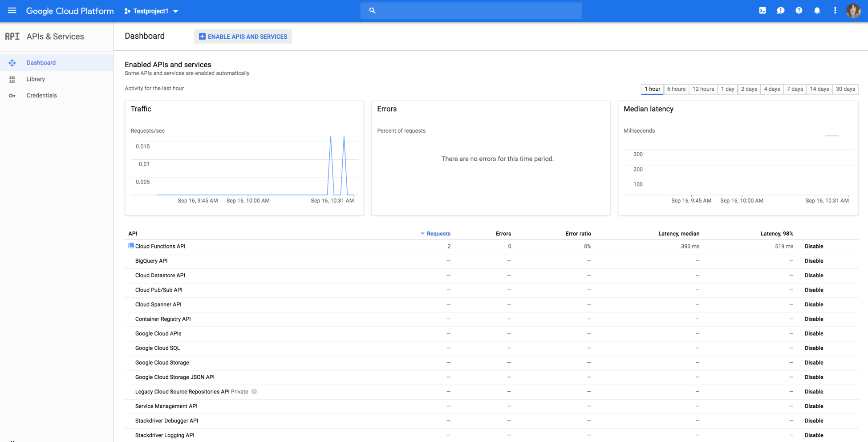Open Service Management API details
868x442 pixels.
point(166,406)
